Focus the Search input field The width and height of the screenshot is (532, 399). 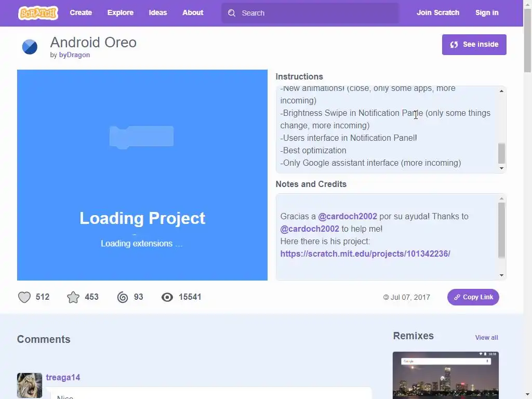pyautogui.click(x=310, y=13)
